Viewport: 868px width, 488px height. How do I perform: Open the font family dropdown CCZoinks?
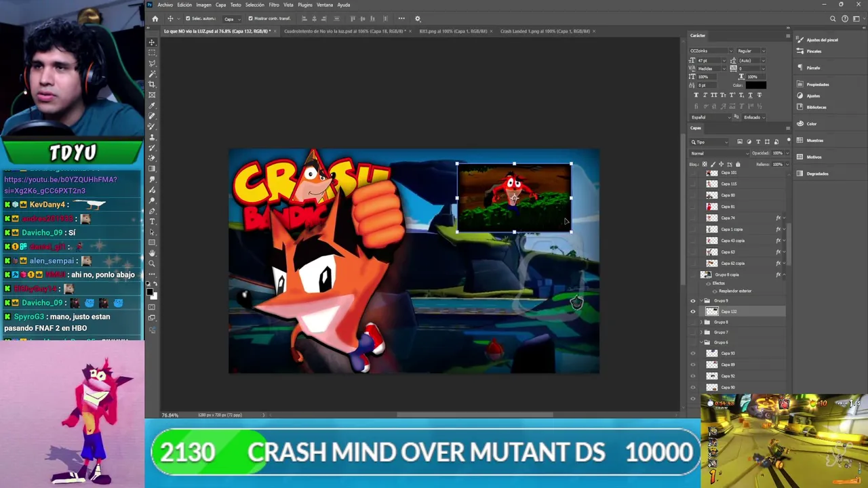(711, 51)
